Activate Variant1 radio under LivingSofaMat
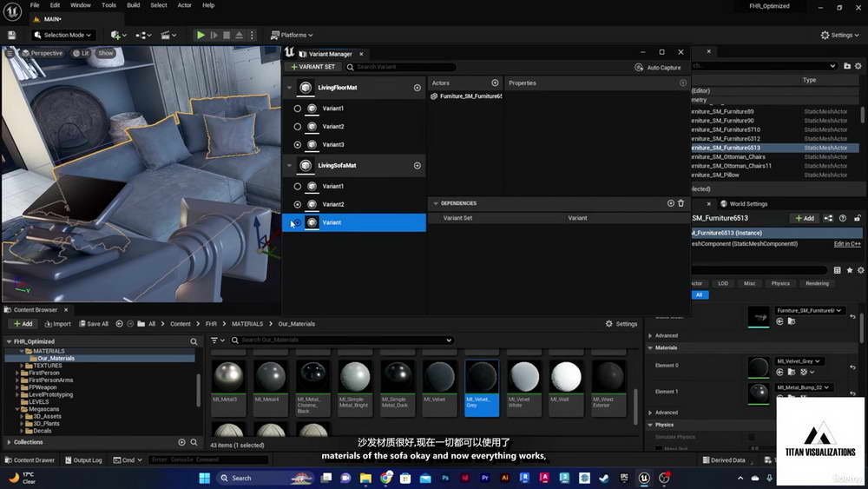This screenshot has height=489, width=868. click(297, 187)
